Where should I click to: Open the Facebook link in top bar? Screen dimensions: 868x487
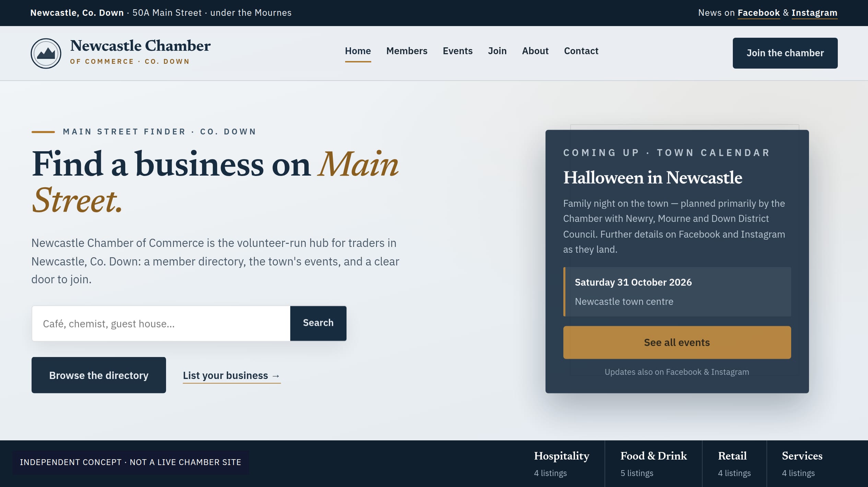[x=759, y=13]
